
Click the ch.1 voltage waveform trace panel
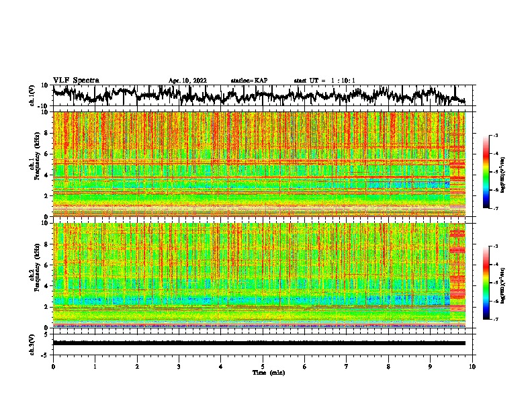[x=264, y=95]
